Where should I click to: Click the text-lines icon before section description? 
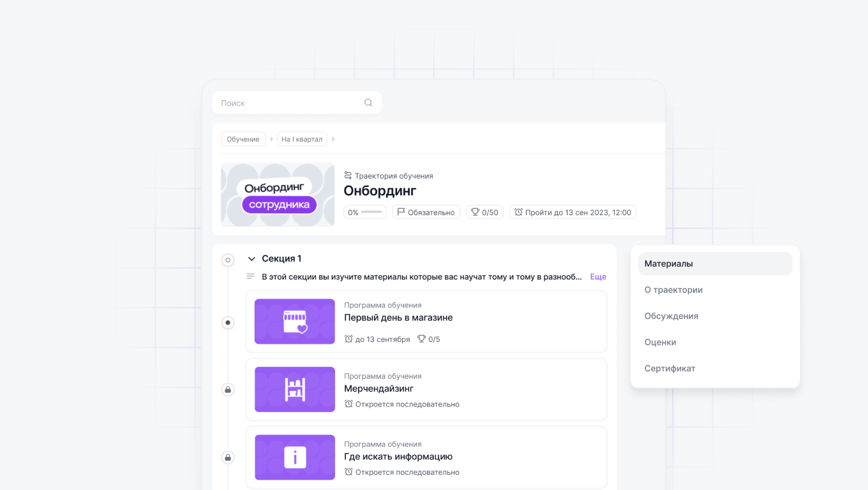pyautogui.click(x=251, y=276)
